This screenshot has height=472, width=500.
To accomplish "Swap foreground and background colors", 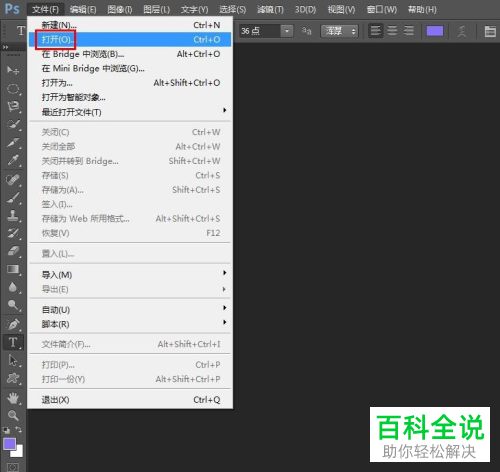I will [x=19, y=430].
